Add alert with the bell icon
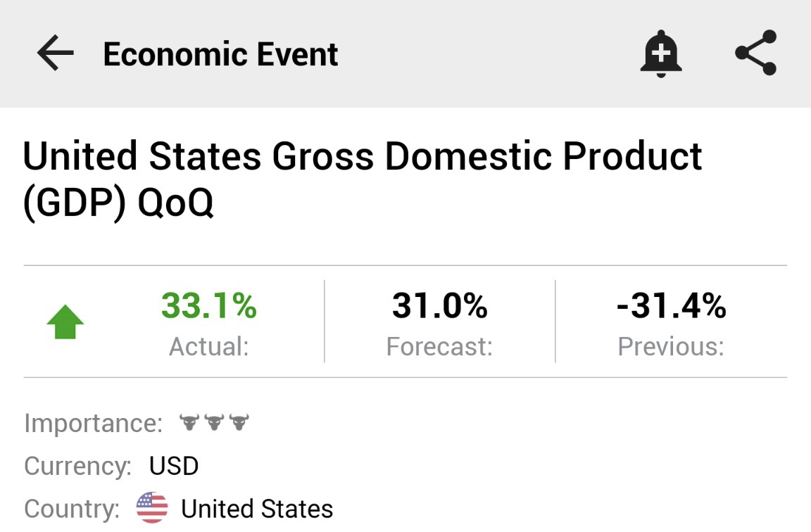Viewport: 811px width, 532px height. [660, 53]
